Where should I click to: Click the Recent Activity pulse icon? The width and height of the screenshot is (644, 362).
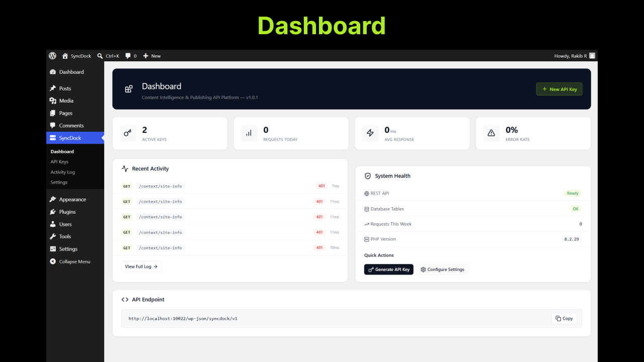tap(125, 169)
